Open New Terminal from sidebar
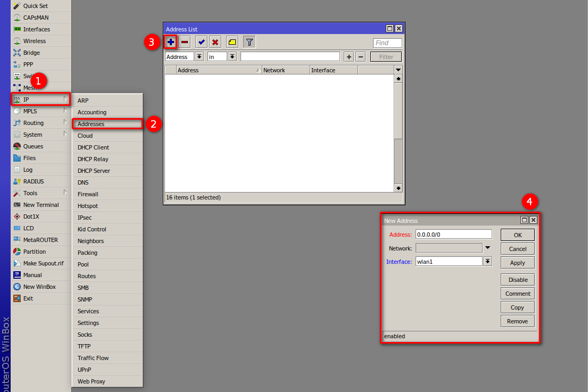 tap(41, 205)
